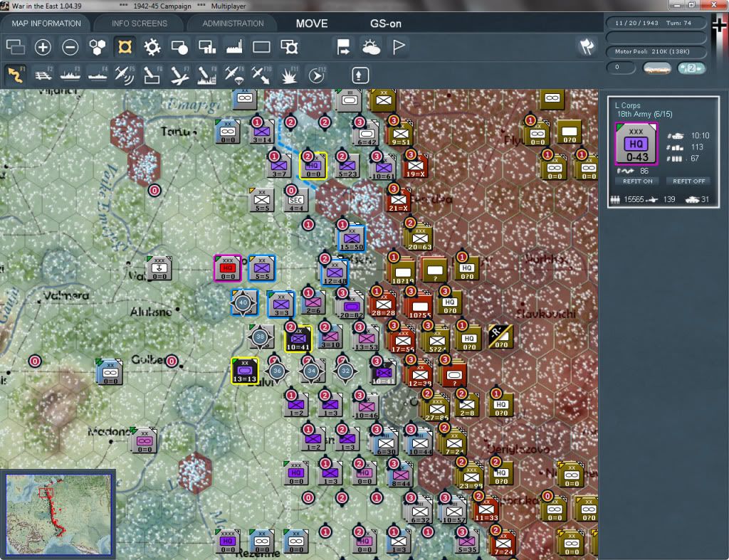Click the field showing 0
This screenshot has height=560, width=729.
tap(621, 68)
